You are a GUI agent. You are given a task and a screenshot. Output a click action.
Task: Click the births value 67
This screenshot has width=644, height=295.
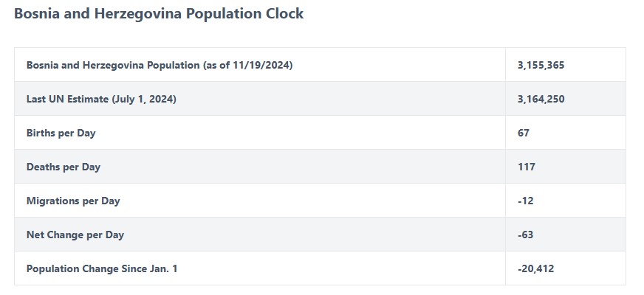(524, 133)
